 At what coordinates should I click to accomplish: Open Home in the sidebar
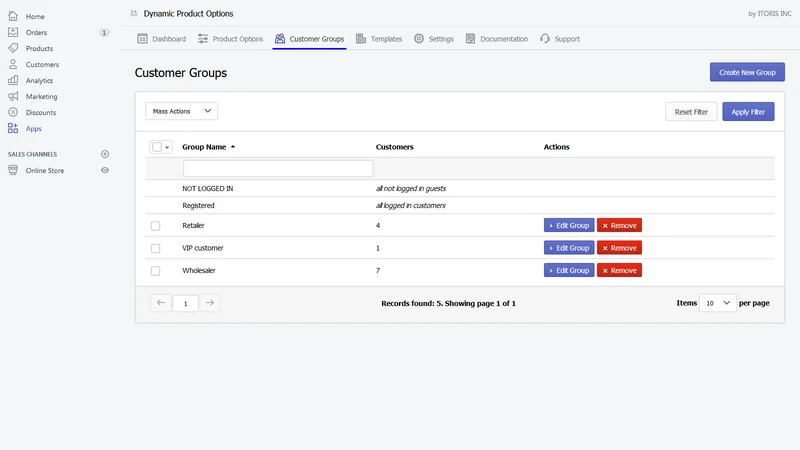35,16
